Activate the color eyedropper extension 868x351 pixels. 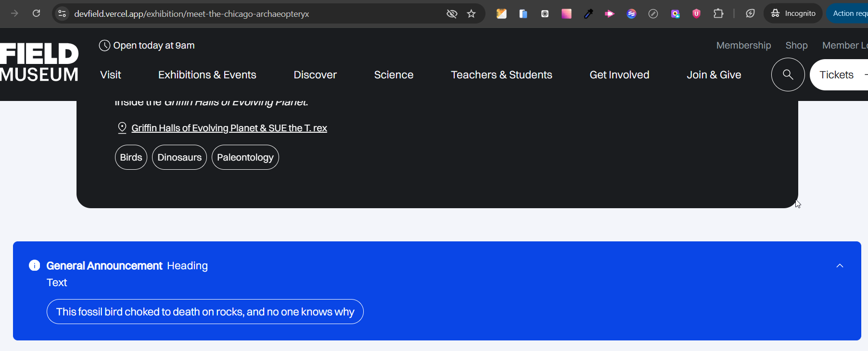click(588, 13)
